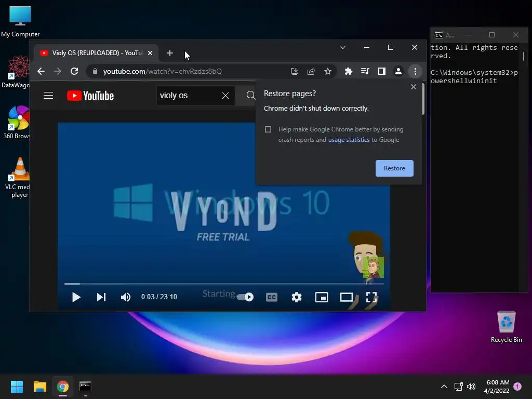The height and width of the screenshot is (399, 532).
Task: Open a new Chrome tab
Action: pos(170,53)
